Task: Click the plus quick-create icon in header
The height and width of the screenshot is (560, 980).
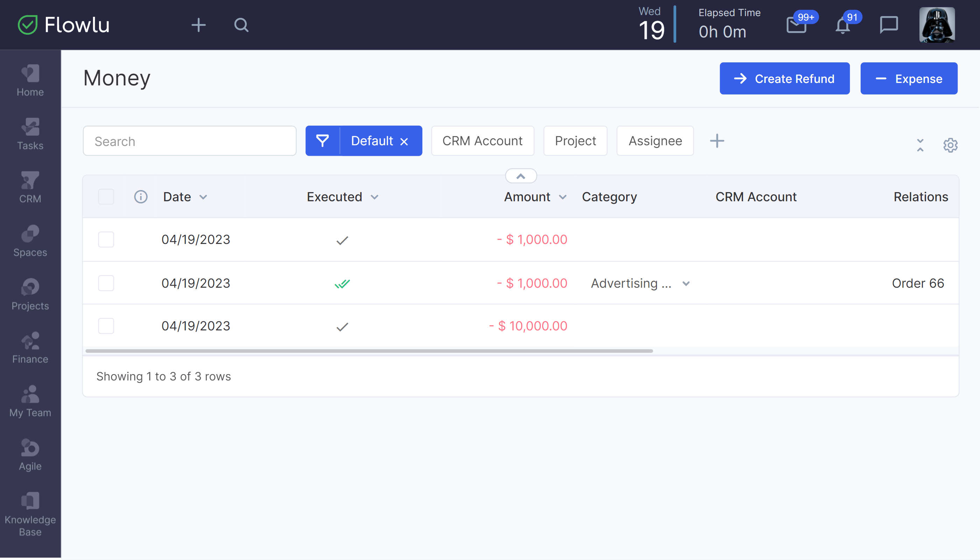Action: click(198, 26)
